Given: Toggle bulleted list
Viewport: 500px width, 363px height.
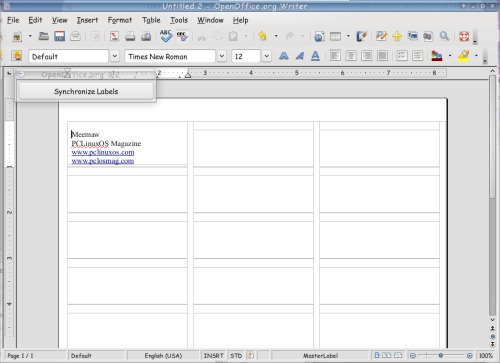Looking at the screenshot, I should pos(417,56).
